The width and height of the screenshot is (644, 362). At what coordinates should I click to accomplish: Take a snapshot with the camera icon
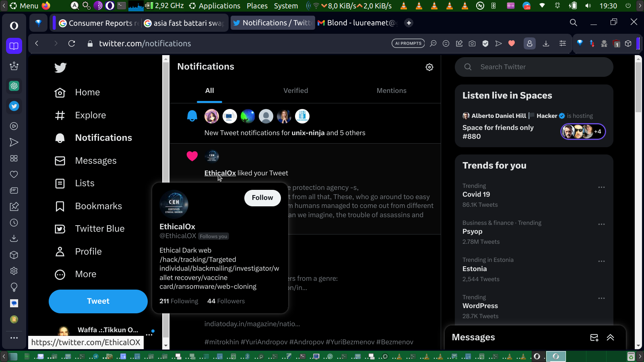click(x=472, y=43)
